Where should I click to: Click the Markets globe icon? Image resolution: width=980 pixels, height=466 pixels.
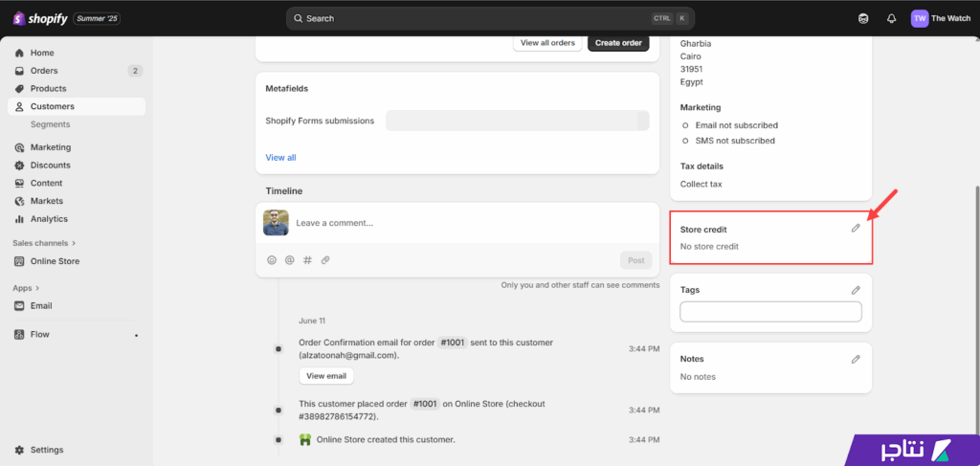pyautogui.click(x=19, y=201)
